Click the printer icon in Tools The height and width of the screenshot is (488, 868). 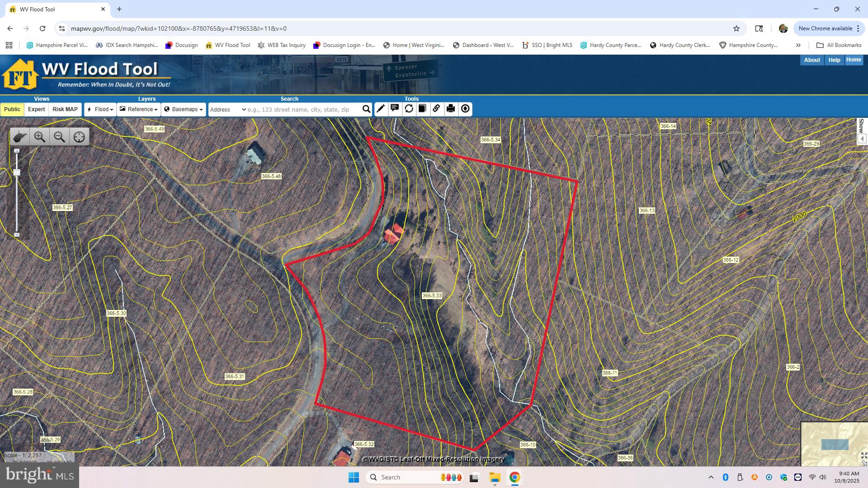click(451, 109)
